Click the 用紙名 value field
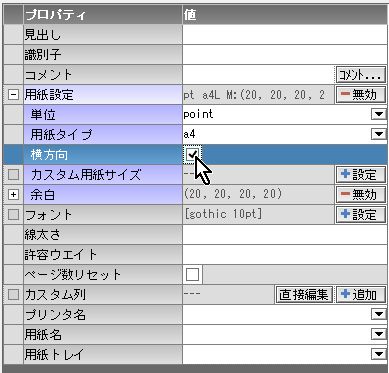Viewport: 389px width, 373px height. tap(277, 334)
